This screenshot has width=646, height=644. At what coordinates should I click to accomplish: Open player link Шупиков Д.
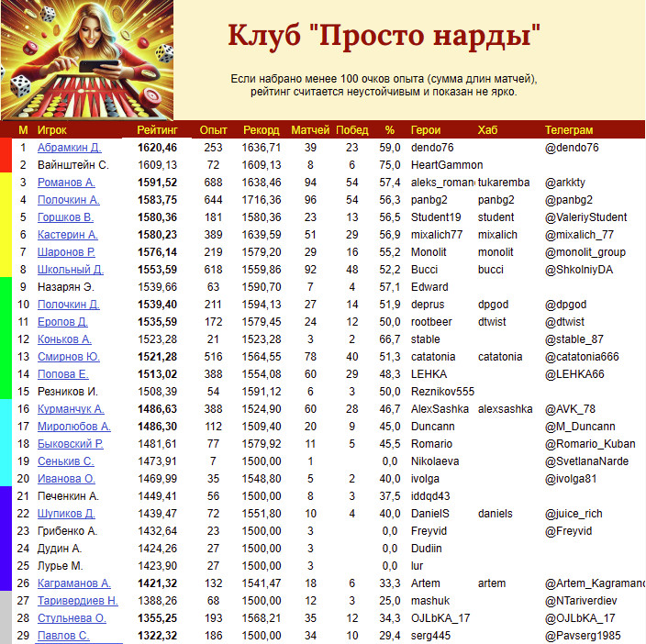click(x=66, y=514)
